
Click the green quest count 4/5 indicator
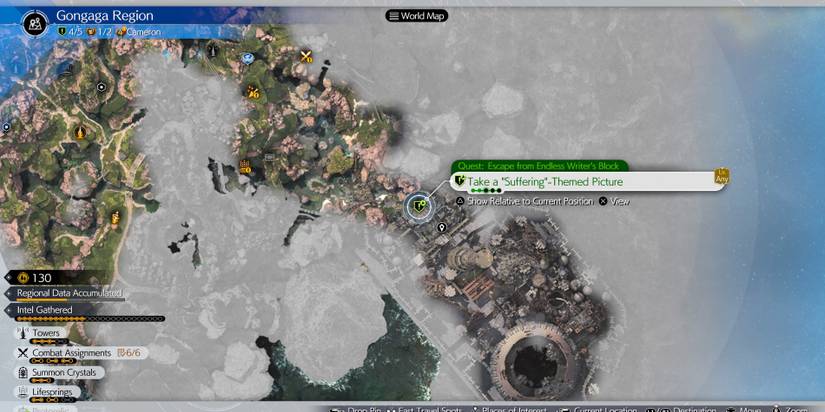pos(71,31)
